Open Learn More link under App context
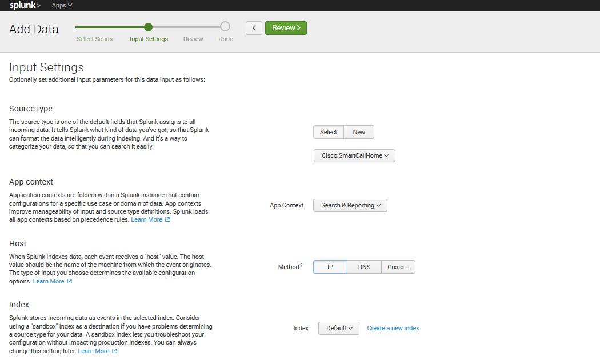Image resolution: width=600 pixels, height=364 pixels. 146,219
